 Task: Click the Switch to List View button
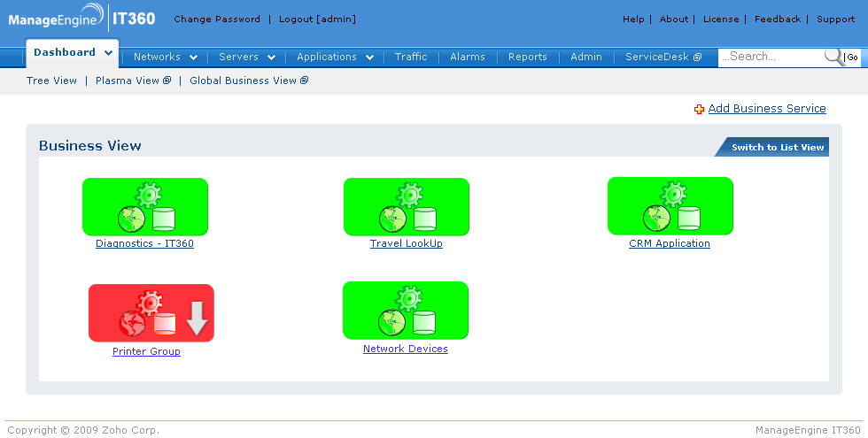(x=772, y=147)
